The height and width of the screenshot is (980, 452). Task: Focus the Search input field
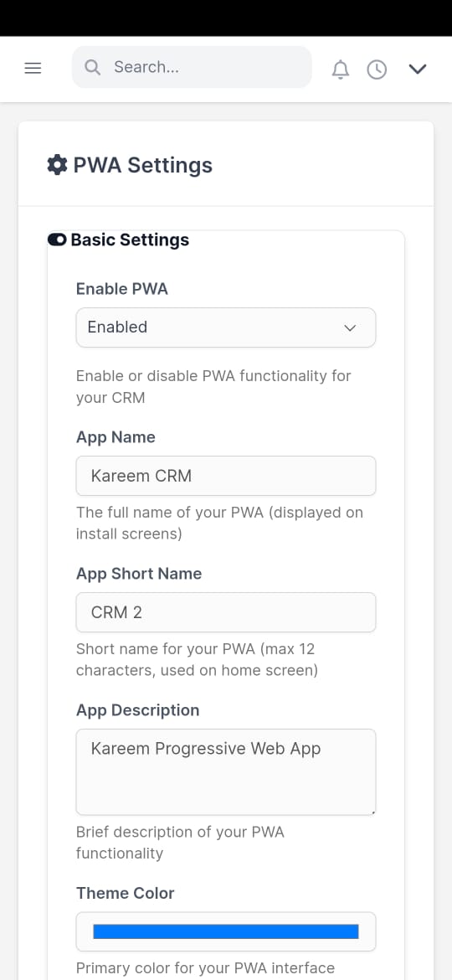point(192,67)
